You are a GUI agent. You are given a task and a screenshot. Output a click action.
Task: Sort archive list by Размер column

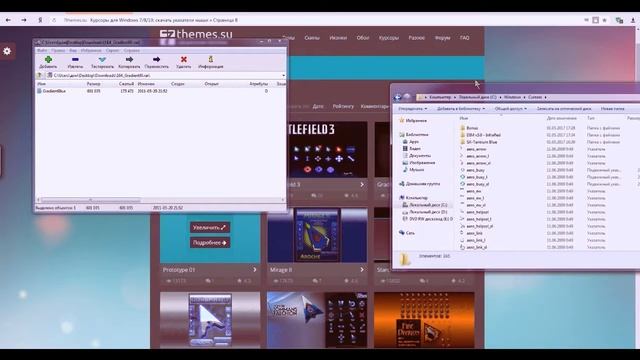[93, 84]
